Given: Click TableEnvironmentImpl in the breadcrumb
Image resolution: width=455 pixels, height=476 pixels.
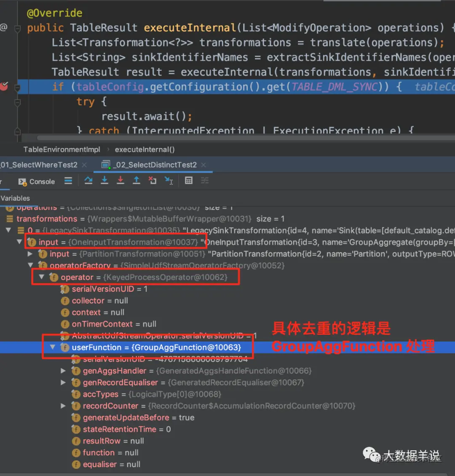Looking at the screenshot, I should pyautogui.click(x=62, y=149).
